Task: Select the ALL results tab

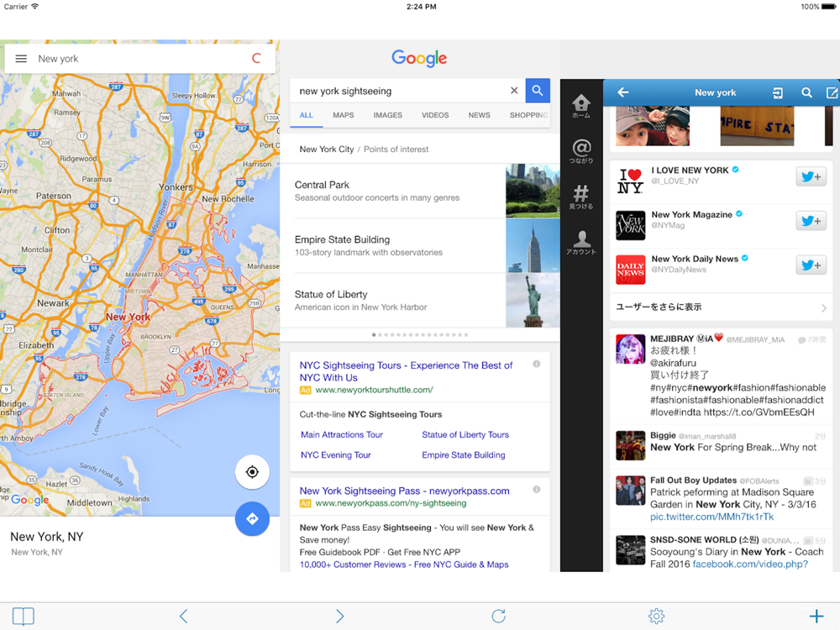Action: (306, 115)
